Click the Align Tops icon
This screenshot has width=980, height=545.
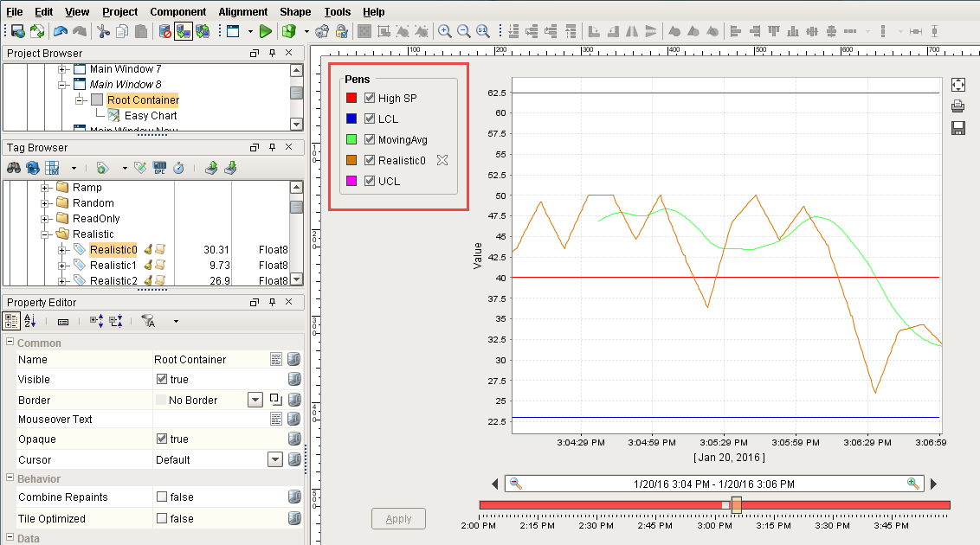click(774, 31)
